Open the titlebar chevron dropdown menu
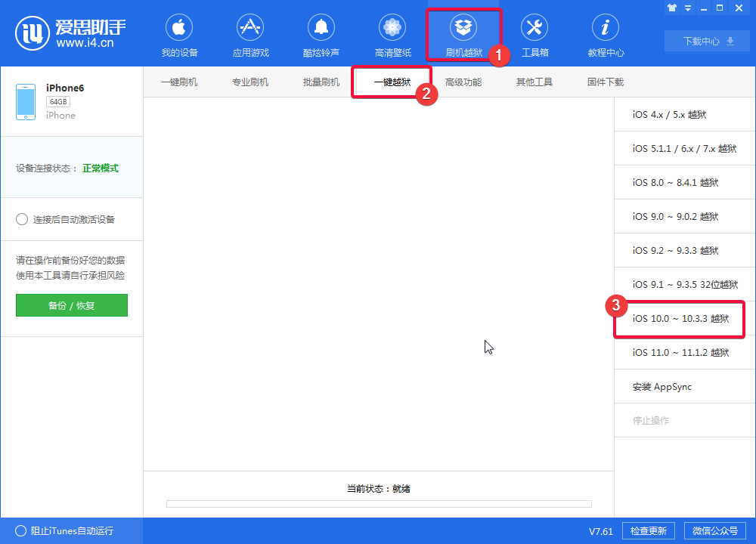756x544 pixels. coord(688,8)
